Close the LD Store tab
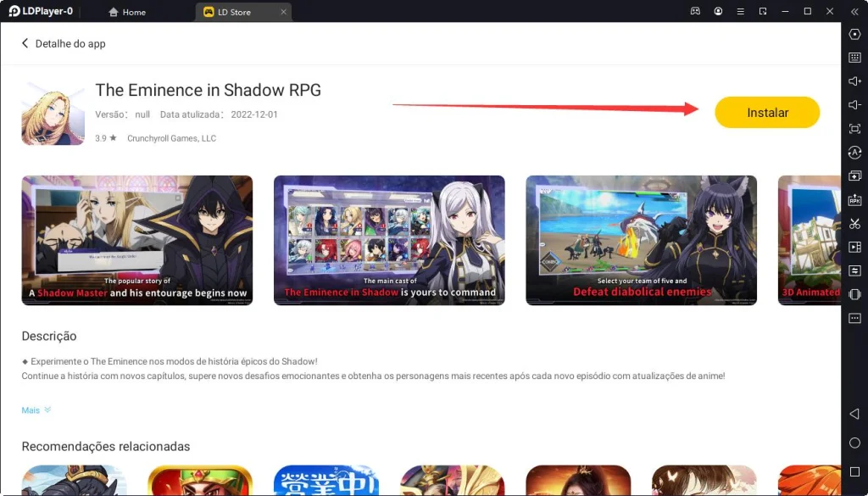This screenshot has height=496, width=868. (x=283, y=12)
